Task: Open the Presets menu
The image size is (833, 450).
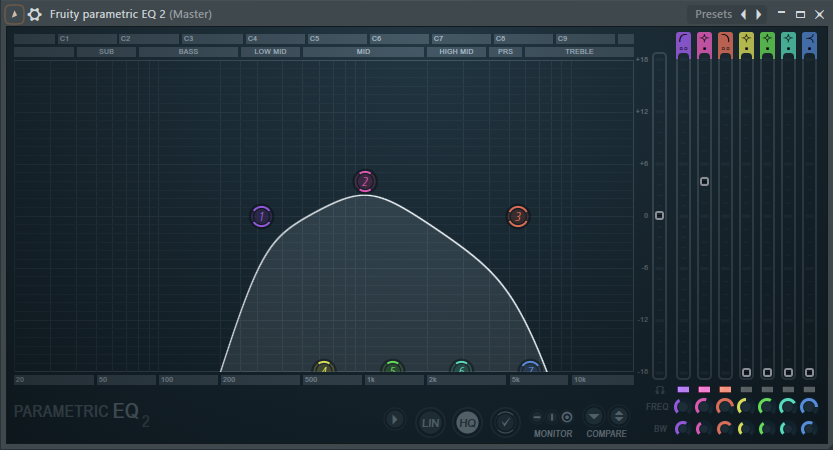Action: pos(713,14)
